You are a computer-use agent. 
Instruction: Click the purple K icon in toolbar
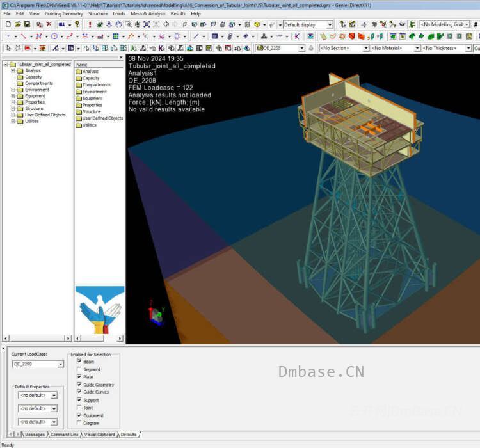(x=297, y=36)
